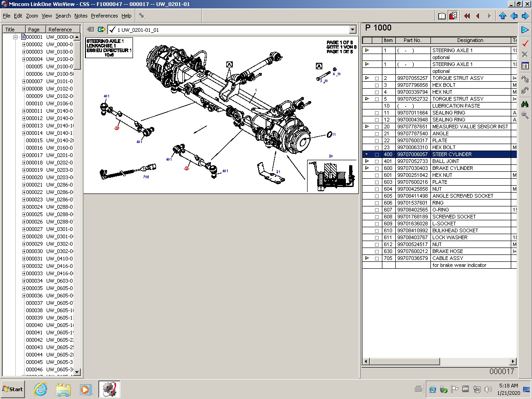Tick checkbox for MEASURED VALUE SENSOR item 20
The image size is (532, 399).
(377, 127)
